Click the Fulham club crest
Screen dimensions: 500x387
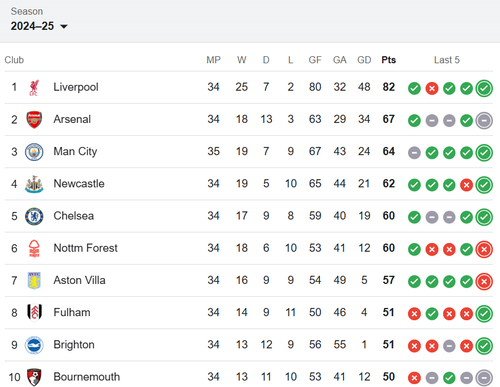[34, 313]
